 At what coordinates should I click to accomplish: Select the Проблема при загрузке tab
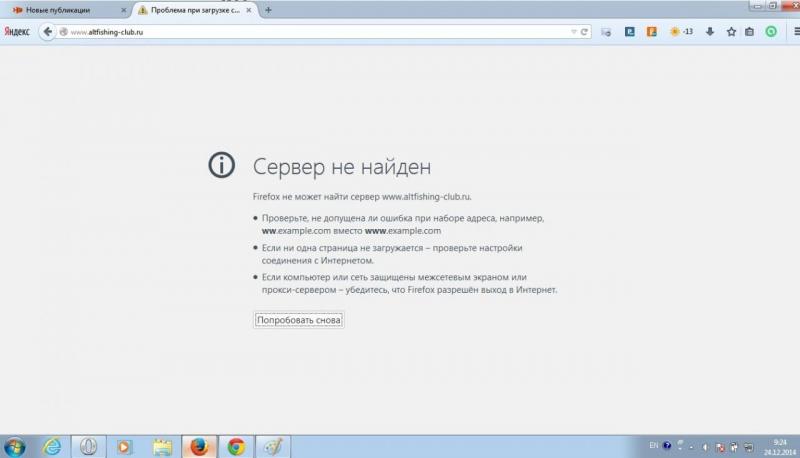[x=195, y=10]
